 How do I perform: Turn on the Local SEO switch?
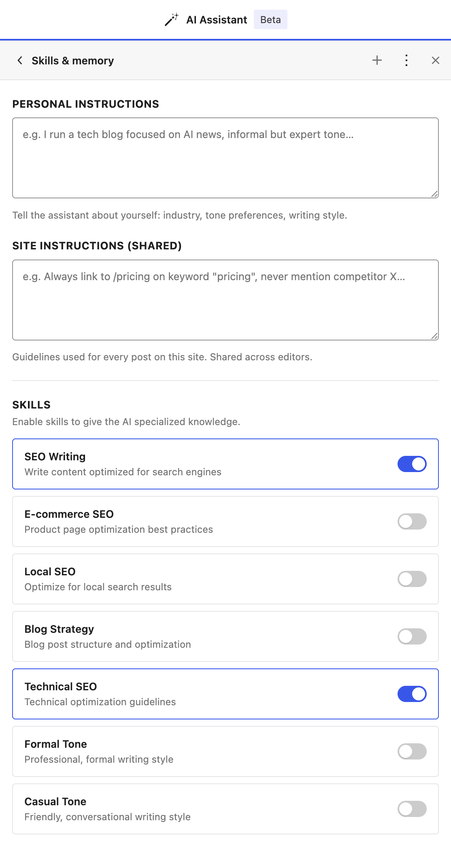click(x=412, y=579)
